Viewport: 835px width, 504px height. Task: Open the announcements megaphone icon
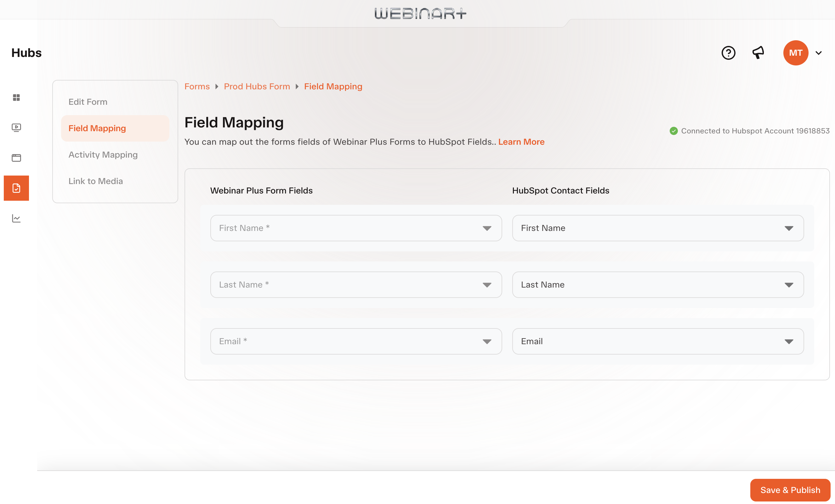(x=758, y=53)
